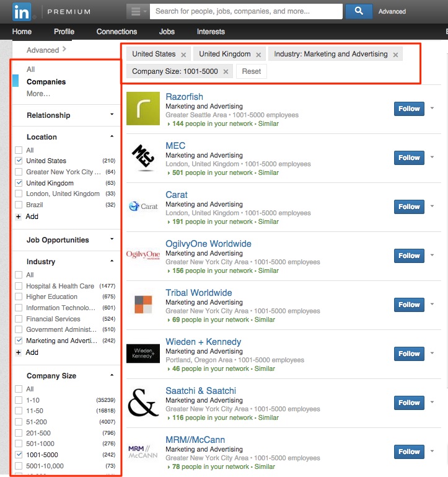Open the Razorfish company name link
448x477 pixels.
click(x=184, y=97)
